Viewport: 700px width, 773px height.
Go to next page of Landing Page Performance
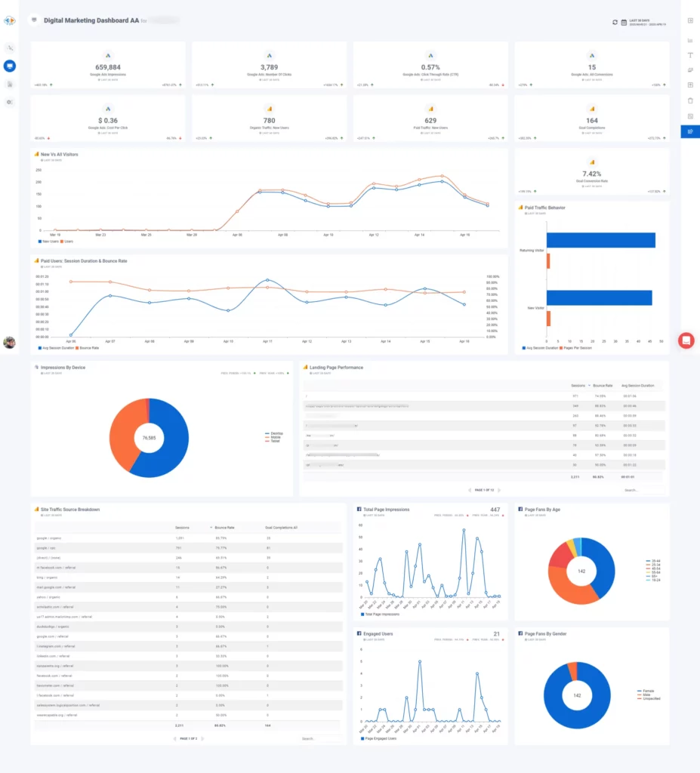(x=499, y=490)
